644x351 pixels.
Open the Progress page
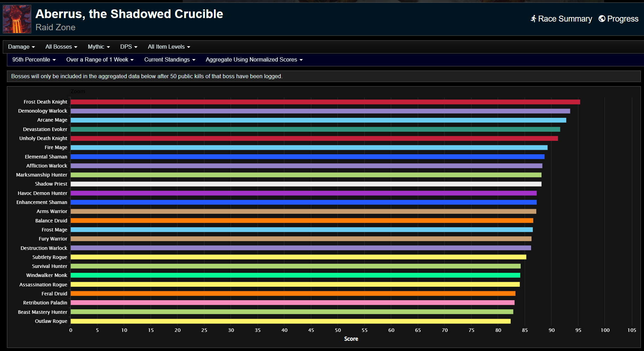coord(618,19)
